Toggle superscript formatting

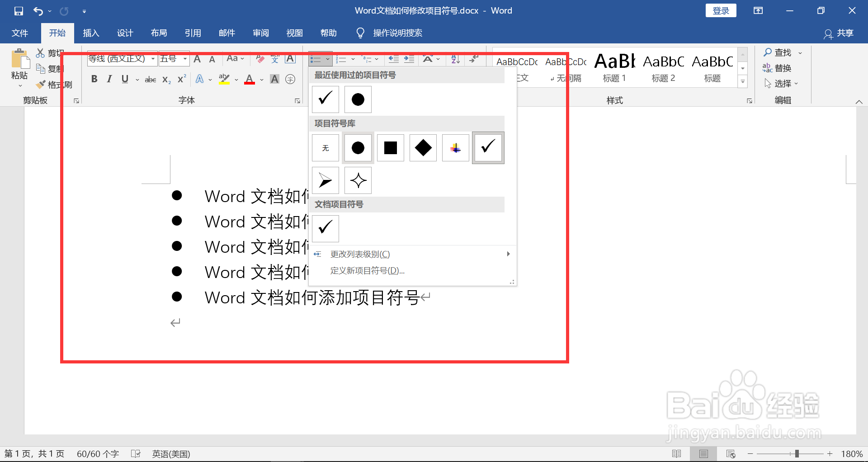(x=182, y=79)
